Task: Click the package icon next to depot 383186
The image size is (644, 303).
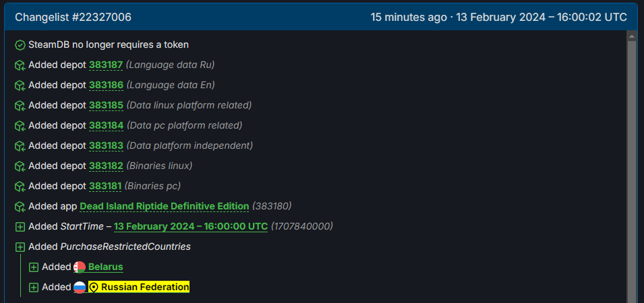Action: click(20, 86)
